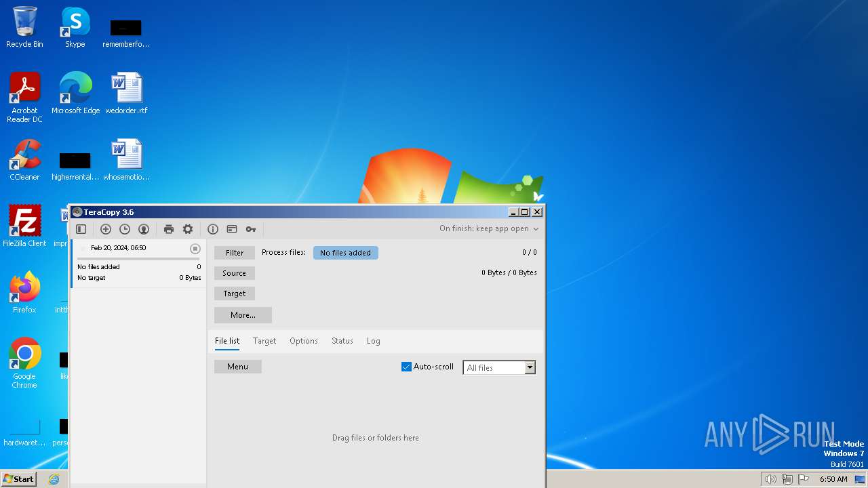Click the Action Center flag tray icon
The width and height of the screenshot is (868, 488).
tap(804, 479)
